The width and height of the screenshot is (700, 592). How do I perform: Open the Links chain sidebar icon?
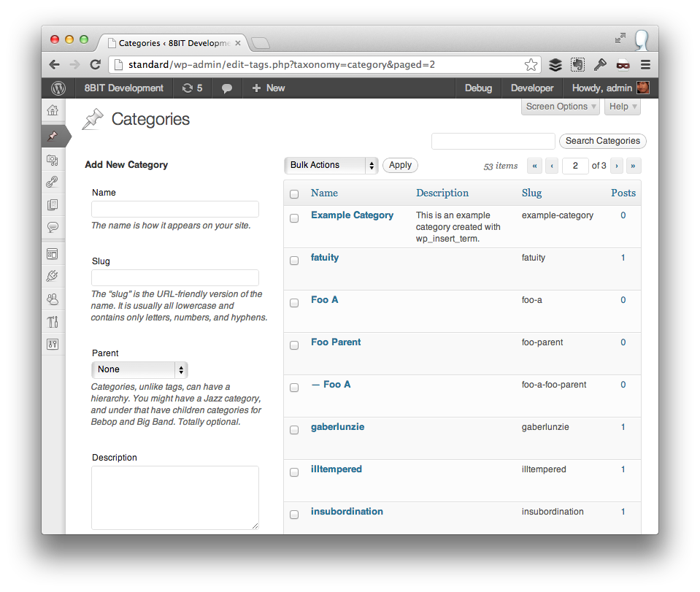pyautogui.click(x=53, y=182)
